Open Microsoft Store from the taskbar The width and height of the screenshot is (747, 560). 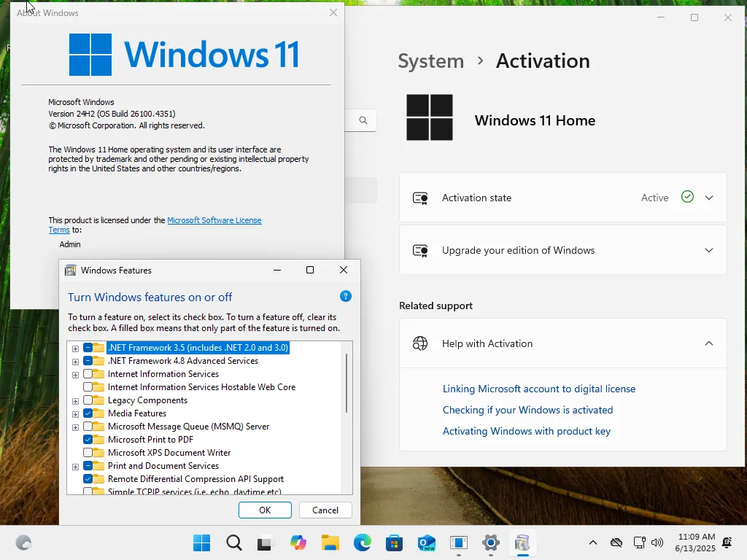tap(395, 542)
